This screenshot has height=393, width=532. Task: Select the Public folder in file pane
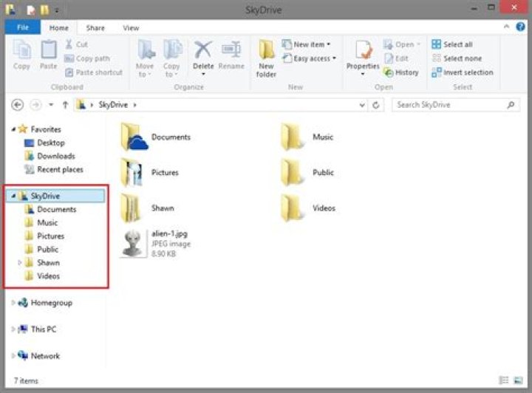[x=307, y=173]
